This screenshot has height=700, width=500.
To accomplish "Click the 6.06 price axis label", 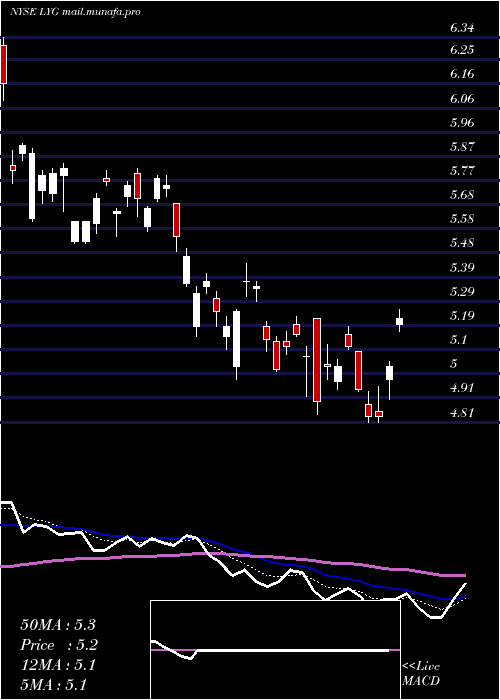I will pos(462,98).
